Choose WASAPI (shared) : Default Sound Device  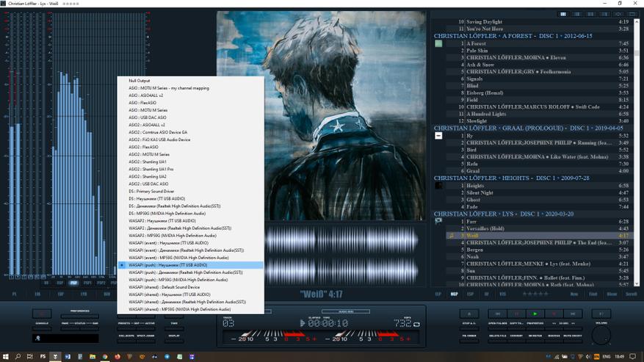tap(164, 287)
